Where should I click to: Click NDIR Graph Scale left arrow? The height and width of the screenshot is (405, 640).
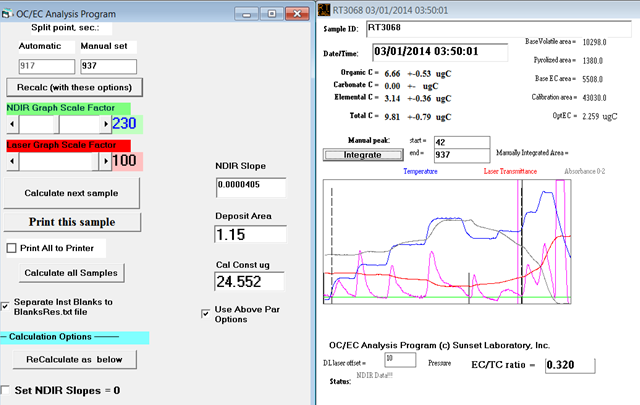[12, 124]
